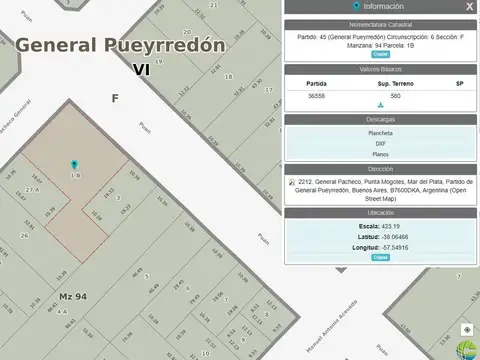Click the Manuel Antonio Acevedo street label
Image resolution: width=480 pixels, height=360 pixels.
pyautogui.click(x=332, y=326)
